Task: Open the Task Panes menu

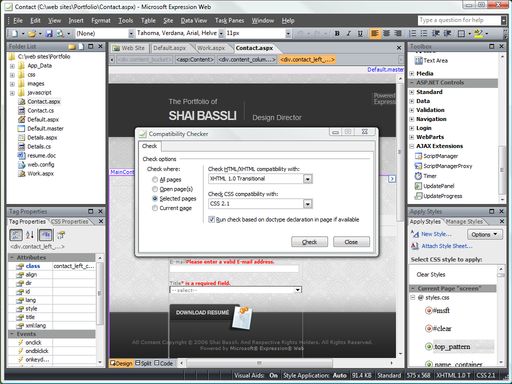Action: click(x=229, y=21)
